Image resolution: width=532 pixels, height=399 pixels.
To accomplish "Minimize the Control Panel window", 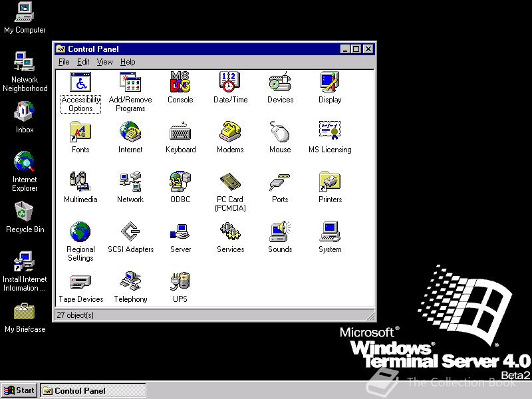I will (x=345, y=49).
